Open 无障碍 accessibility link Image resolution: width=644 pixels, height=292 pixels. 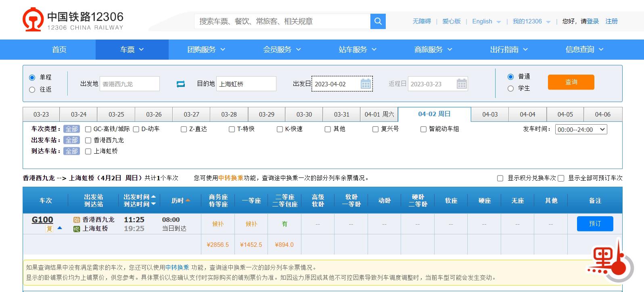click(x=422, y=21)
